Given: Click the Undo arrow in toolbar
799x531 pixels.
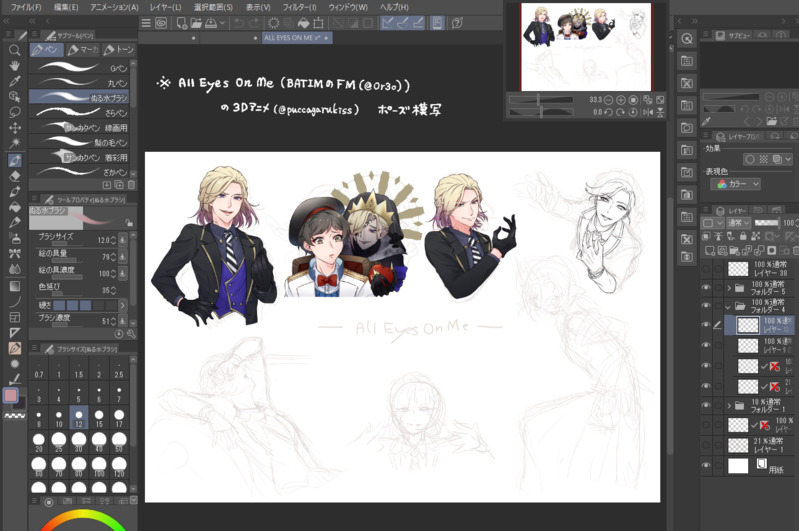Looking at the screenshot, I should click(x=239, y=23).
